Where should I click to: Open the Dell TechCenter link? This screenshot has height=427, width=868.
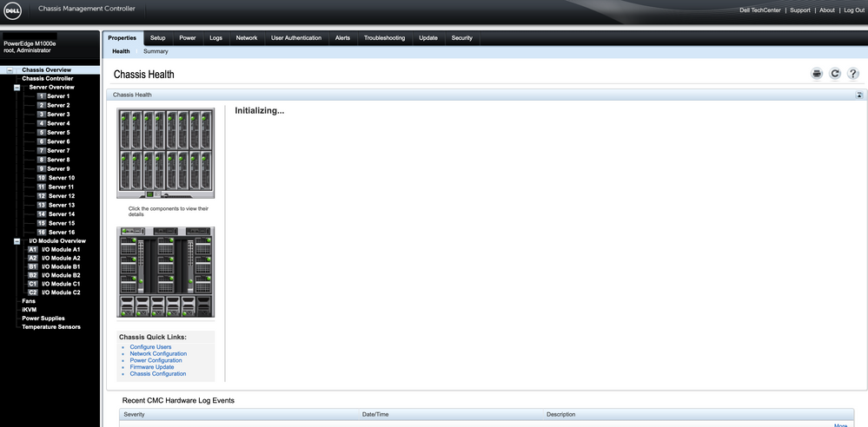tap(760, 10)
